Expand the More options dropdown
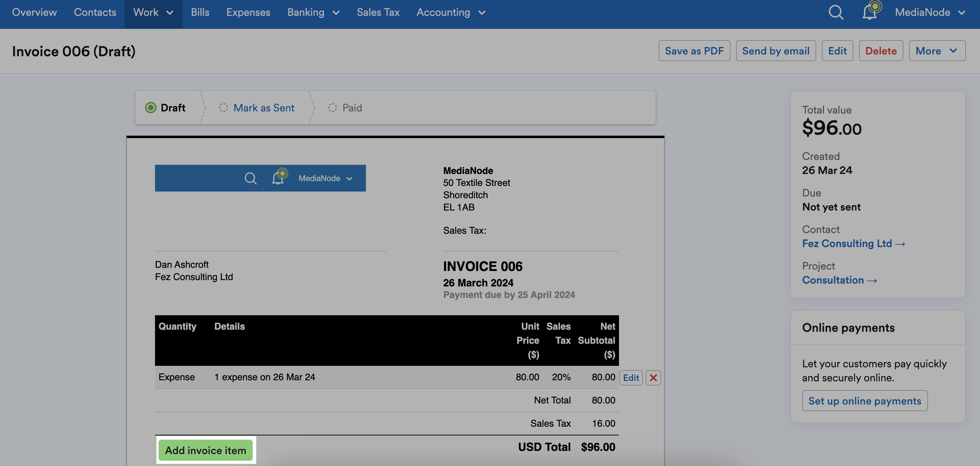The height and width of the screenshot is (466, 980). click(937, 51)
